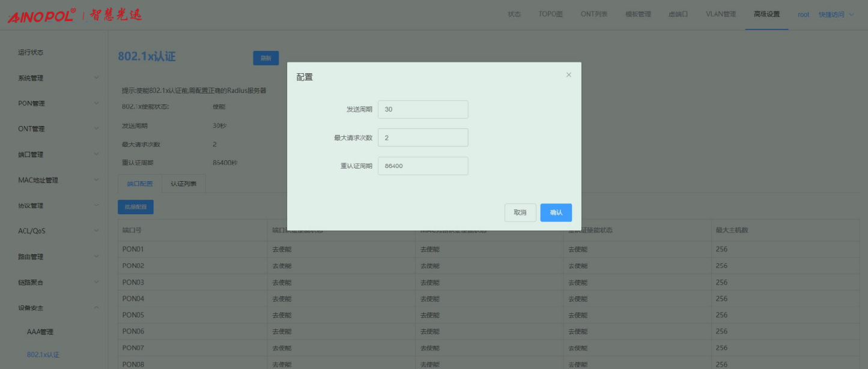The height and width of the screenshot is (369, 868).
Task: Close the 配置 dialog with X
Action: tap(568, 75)
